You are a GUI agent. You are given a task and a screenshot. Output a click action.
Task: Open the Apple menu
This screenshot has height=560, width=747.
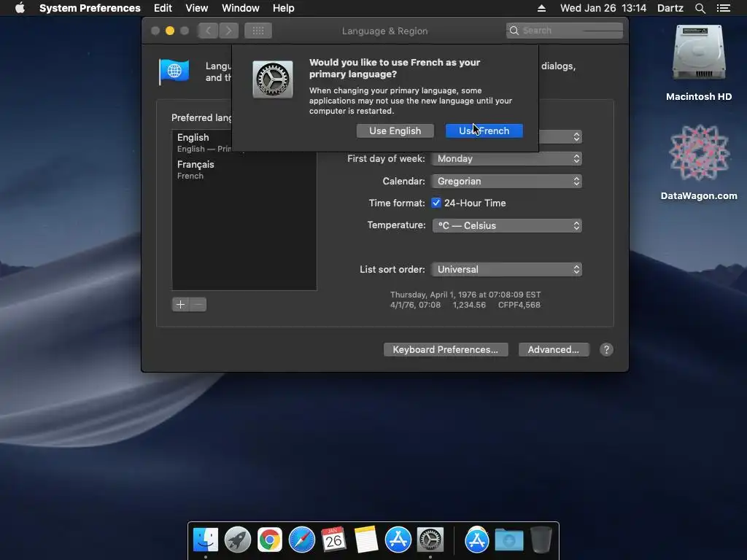coord(20,8)
